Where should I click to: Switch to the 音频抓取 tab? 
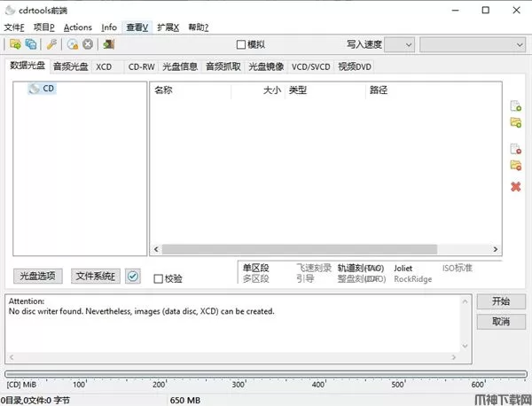(223, 66)
